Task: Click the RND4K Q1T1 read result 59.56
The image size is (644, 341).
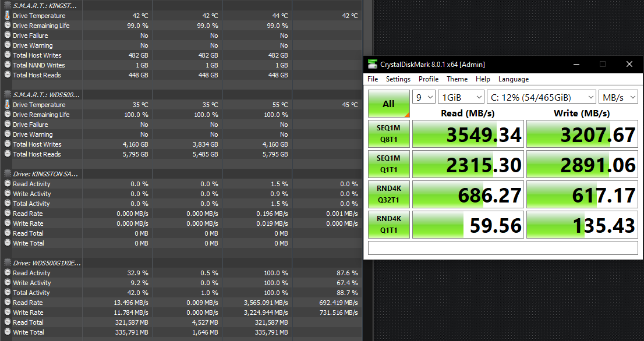Action: click(x=468, y=225)
